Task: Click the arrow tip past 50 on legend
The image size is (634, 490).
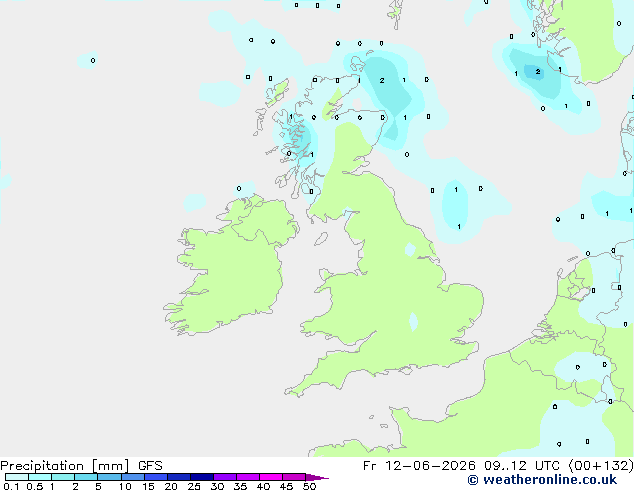Action: click(x=317, y=477)
